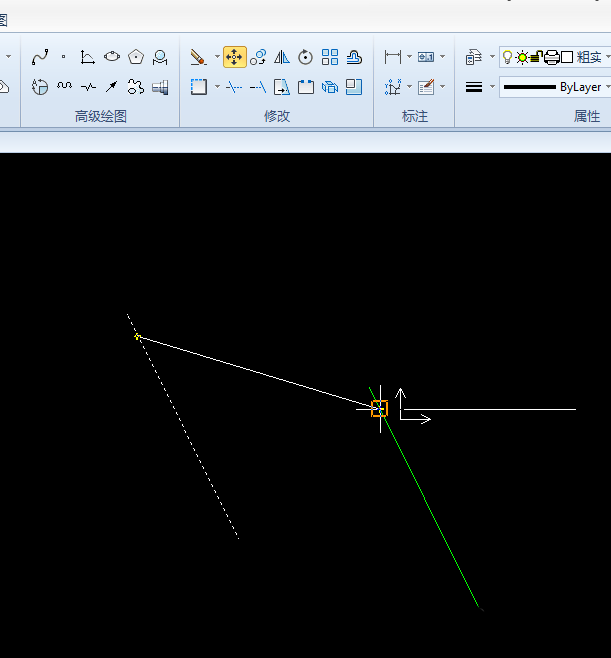Select the Rotate tool
Image resolution: width=611 pixels, height=658 pixels.
306,57
